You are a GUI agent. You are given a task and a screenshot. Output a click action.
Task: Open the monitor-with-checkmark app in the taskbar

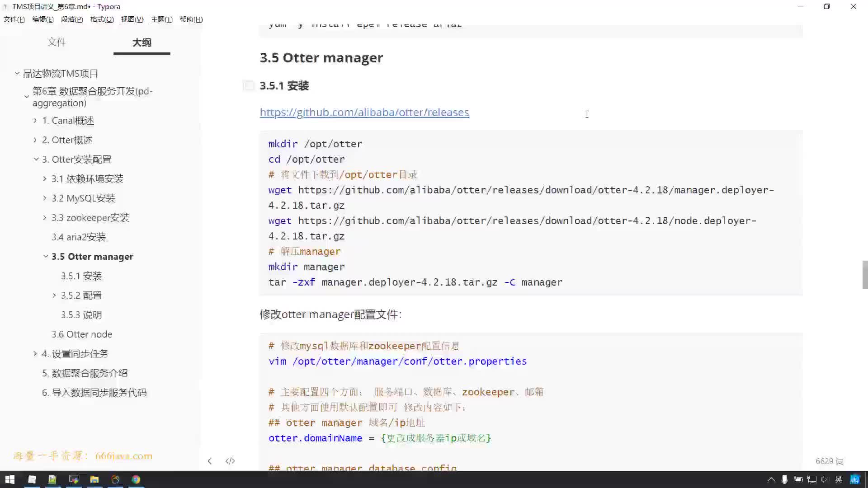pyautogui.click(x=74, y=479)
